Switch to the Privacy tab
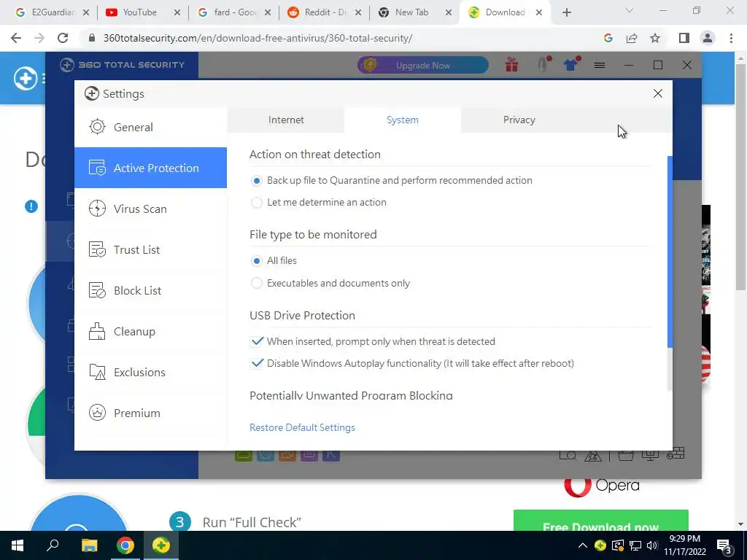Viewport: 747px width, 560px height. pos(519,120)
